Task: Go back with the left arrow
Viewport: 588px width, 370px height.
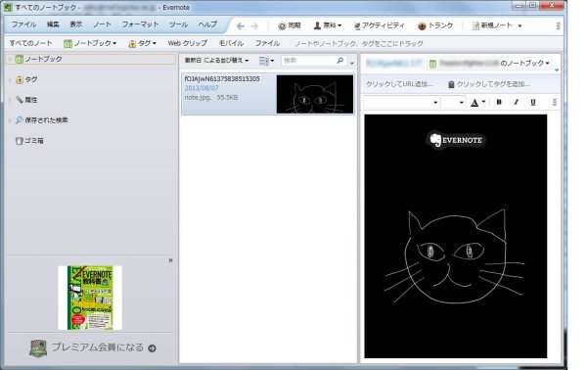Action: (241, 25)
